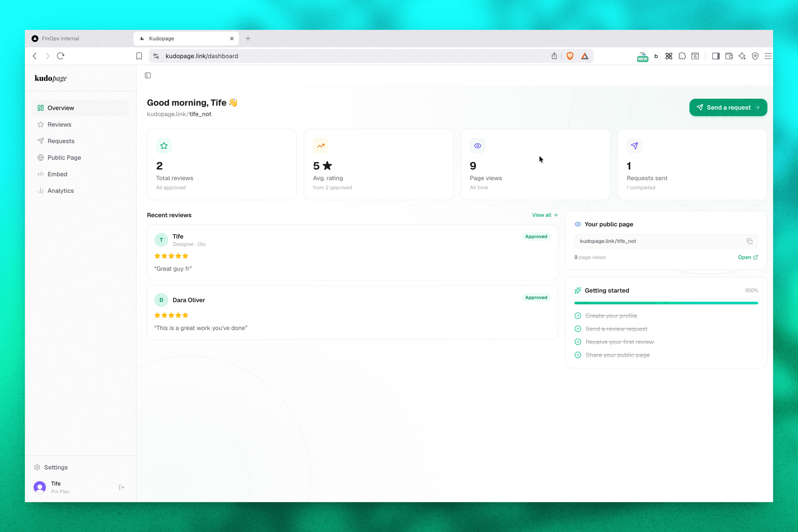The image size is (798, 532).
Task: Open Overview in the sidebar
Action: [x=80, y=108]
